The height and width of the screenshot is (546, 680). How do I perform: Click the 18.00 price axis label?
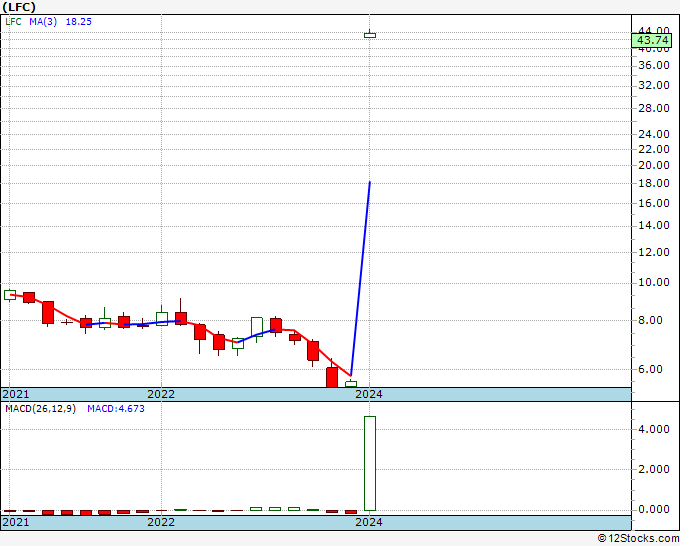[x=654, y=183]
